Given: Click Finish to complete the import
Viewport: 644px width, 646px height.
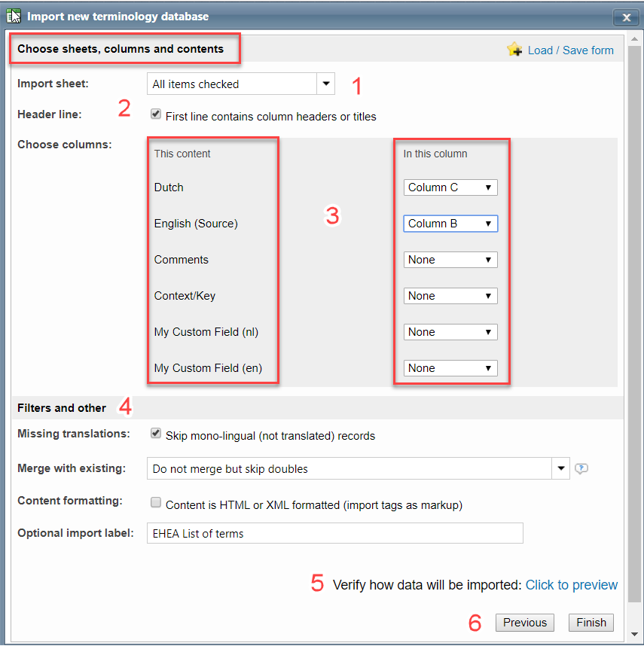Looking at the screenshot, I should [591, 623].
